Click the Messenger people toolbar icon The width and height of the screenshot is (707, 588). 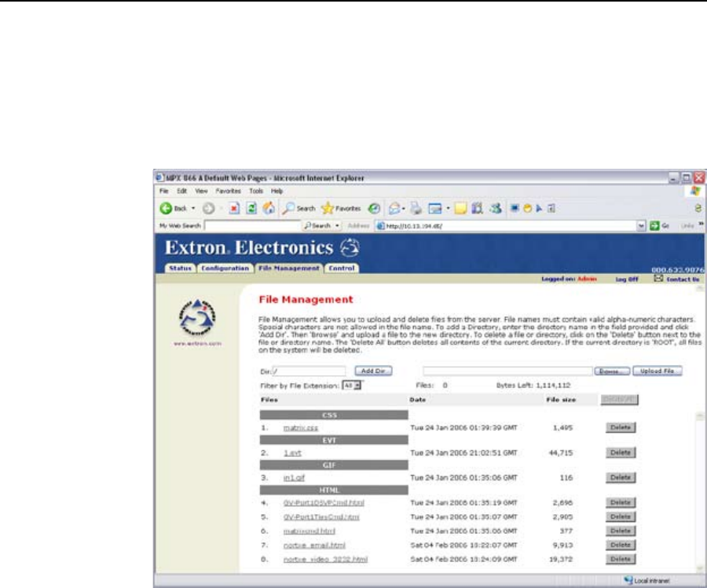pyautogui.click(x=496, y=208)
